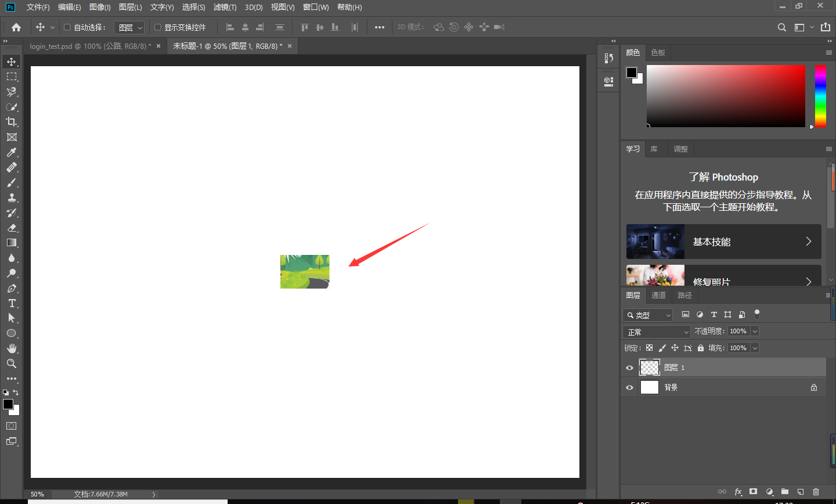Add layer mask icon
This screenshot has width=836, height=504.
pos(754,492)
